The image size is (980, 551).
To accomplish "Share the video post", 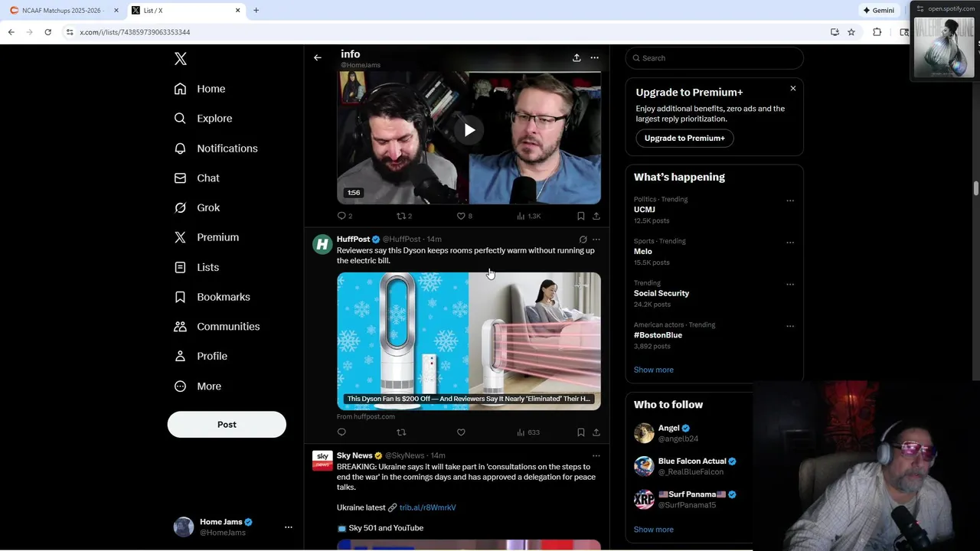I will point(596,216).
